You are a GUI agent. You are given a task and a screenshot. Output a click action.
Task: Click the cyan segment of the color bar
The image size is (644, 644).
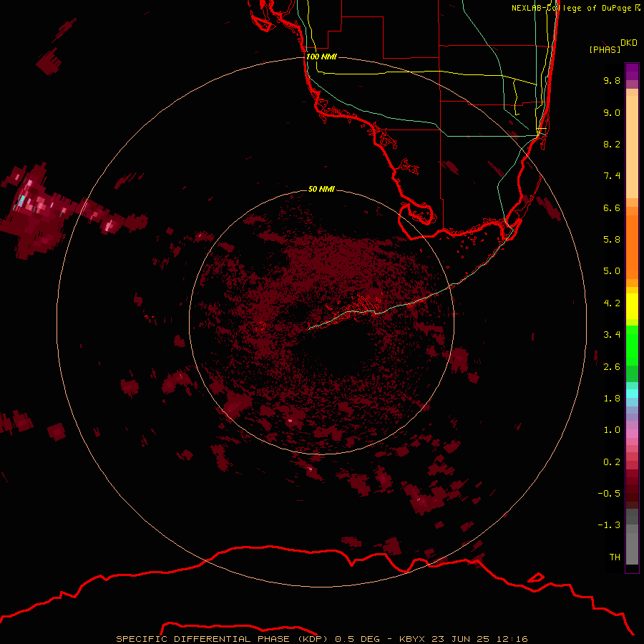tap(632, 394)
